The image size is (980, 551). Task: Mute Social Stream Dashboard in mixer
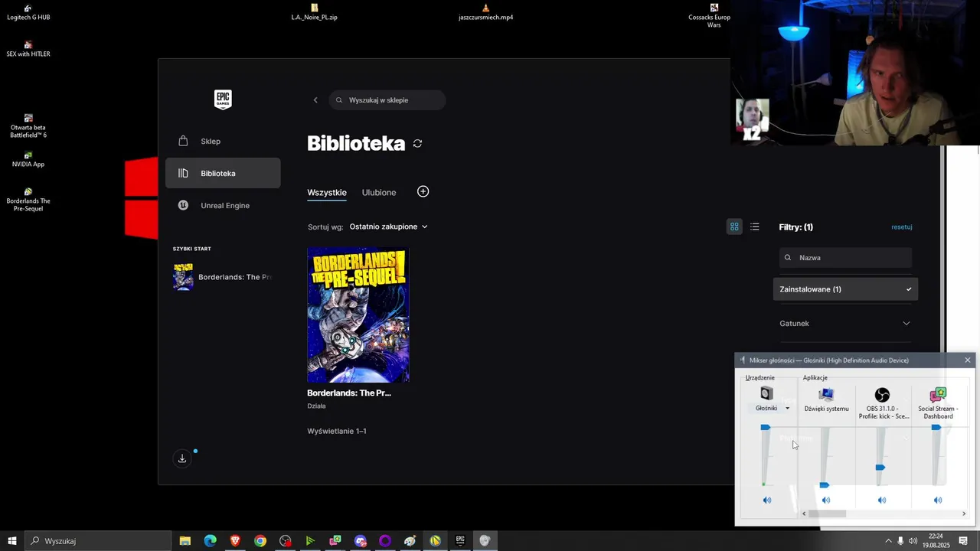point(938,500)
